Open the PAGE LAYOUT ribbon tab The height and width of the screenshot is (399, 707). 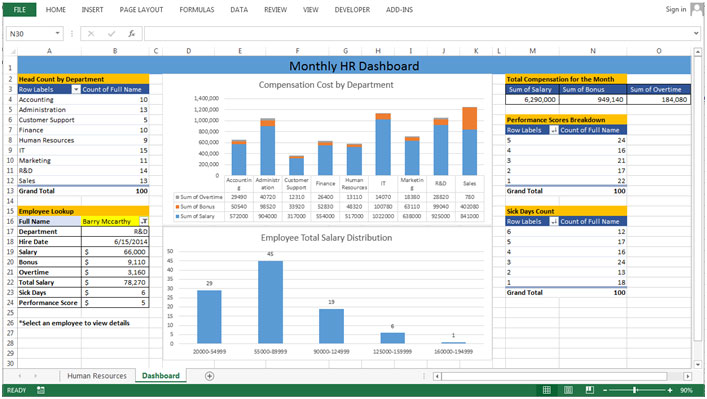(x=141, y=9)
